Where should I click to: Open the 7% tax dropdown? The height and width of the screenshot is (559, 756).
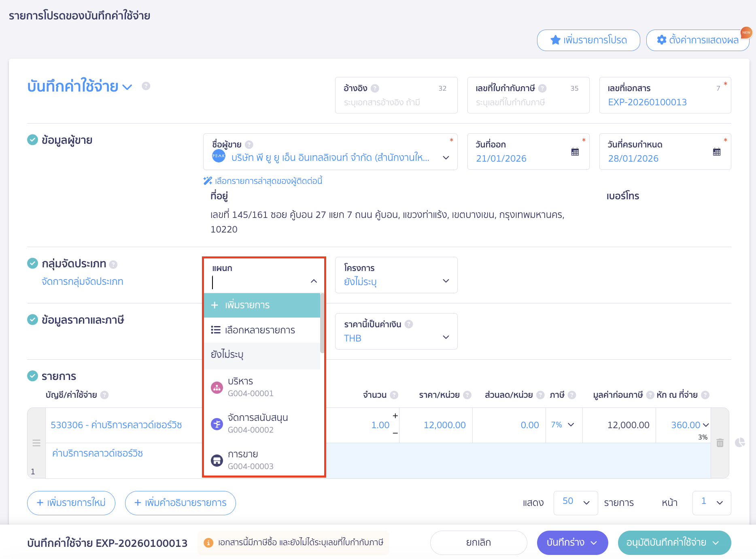pyautogui.click(x=571, y=425)
